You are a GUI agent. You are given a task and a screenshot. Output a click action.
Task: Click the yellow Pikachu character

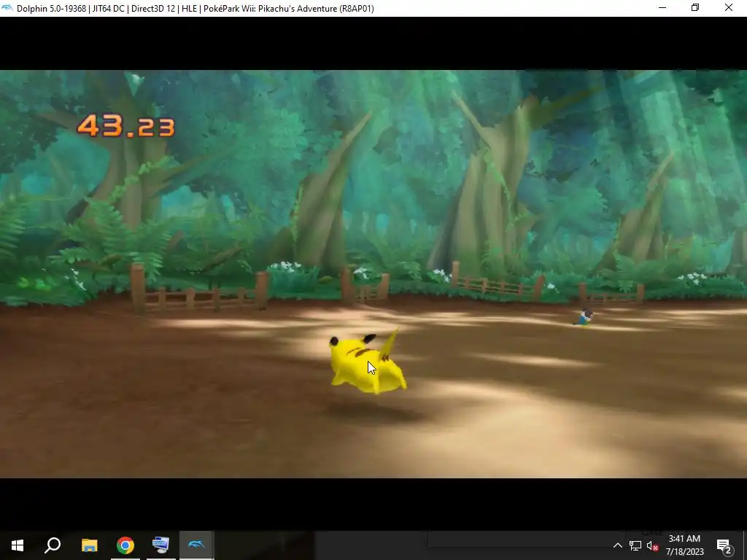pyautogui.click(x=368, y=362)
